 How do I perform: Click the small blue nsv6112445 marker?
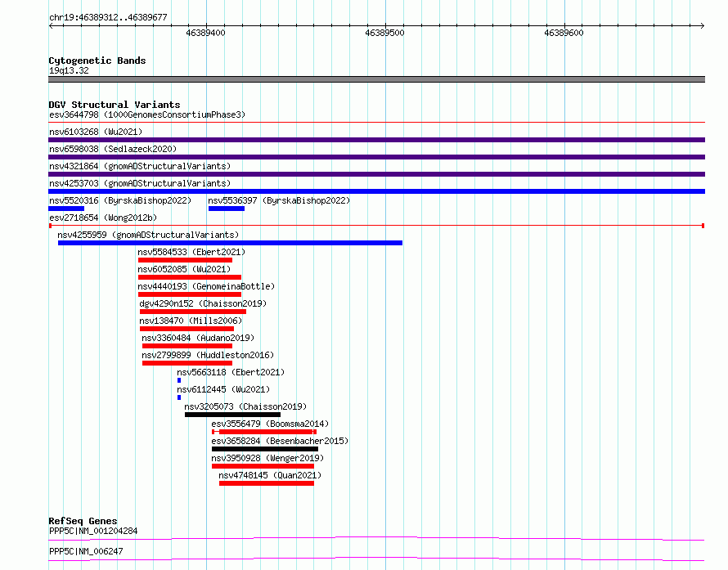click(x=179, y=397)
